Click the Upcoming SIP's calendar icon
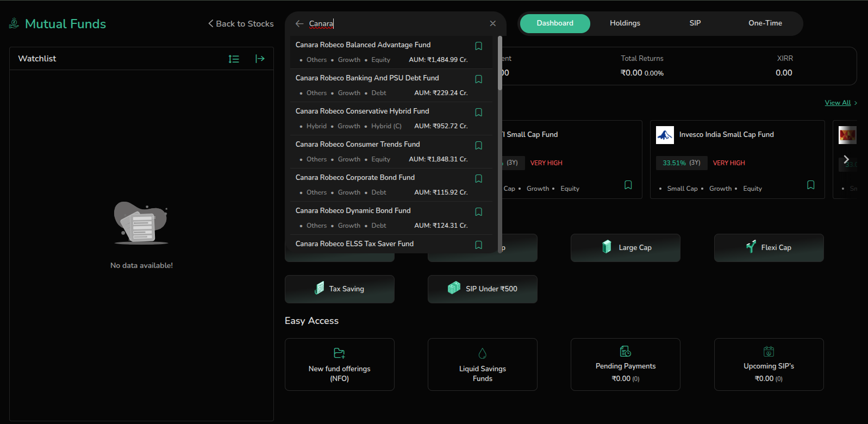Image resolution: width=868 pixels, height=424 pixels. [769, 351]
